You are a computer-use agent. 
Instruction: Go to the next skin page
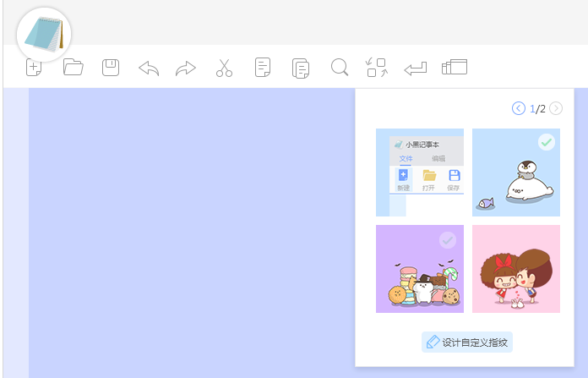tap(556, 108)
